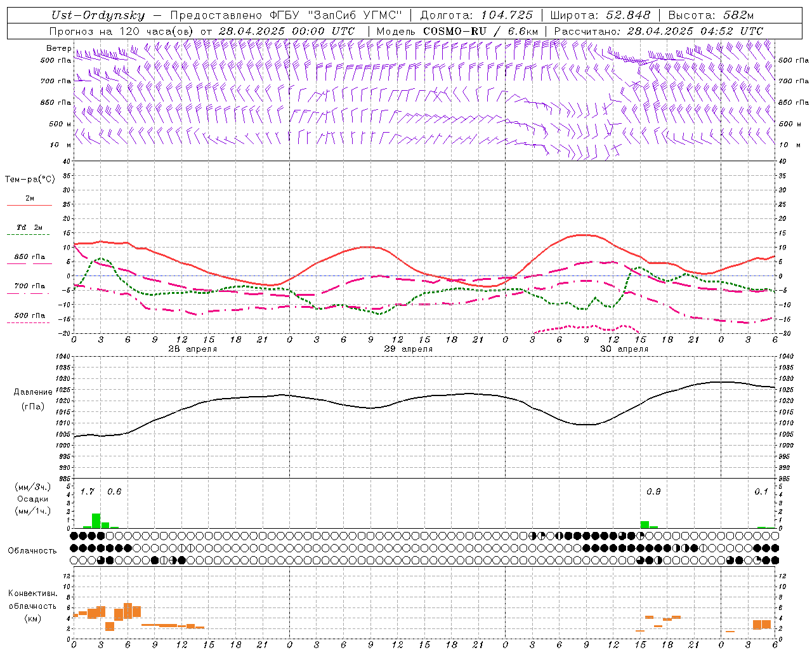Click the model name COSMO-RU / 6.6км
Image resolution: width=812 pixels, height=650 pixels.
tap(480, 31)
